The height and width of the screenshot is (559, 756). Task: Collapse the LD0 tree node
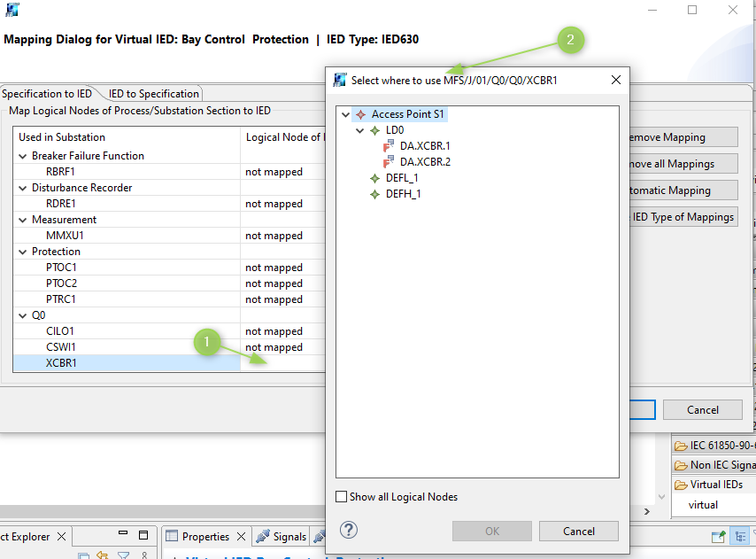point(359,130)
